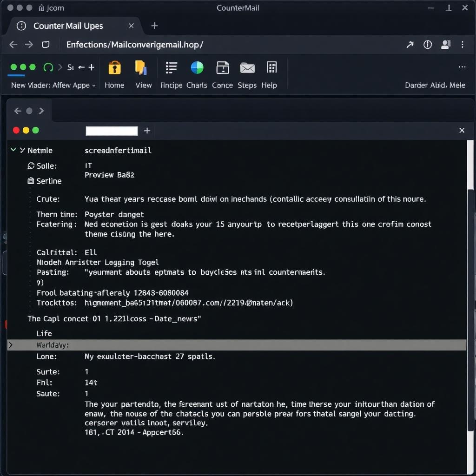Reload page via address bar refresh icon
The height and width of the screenshot is (476, 476).
[46, 45]
